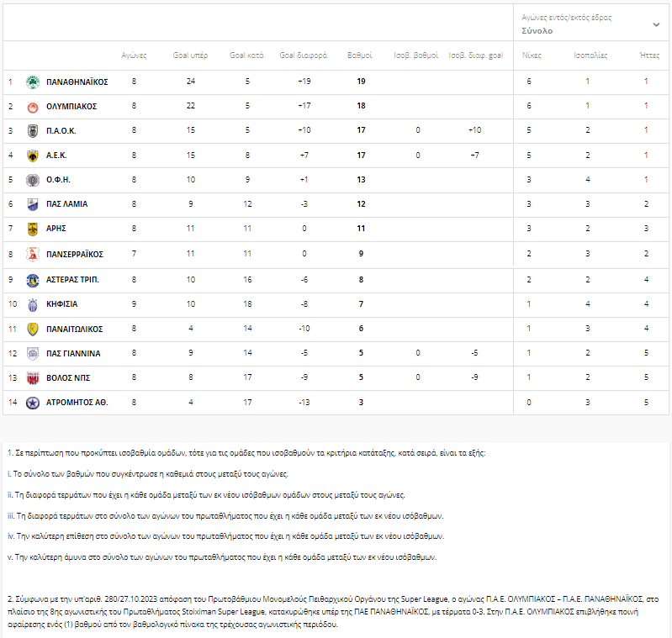Open the ΚΗΦΙΣΙΑ team link
This screenshot has width=672, height=638.
62,304
